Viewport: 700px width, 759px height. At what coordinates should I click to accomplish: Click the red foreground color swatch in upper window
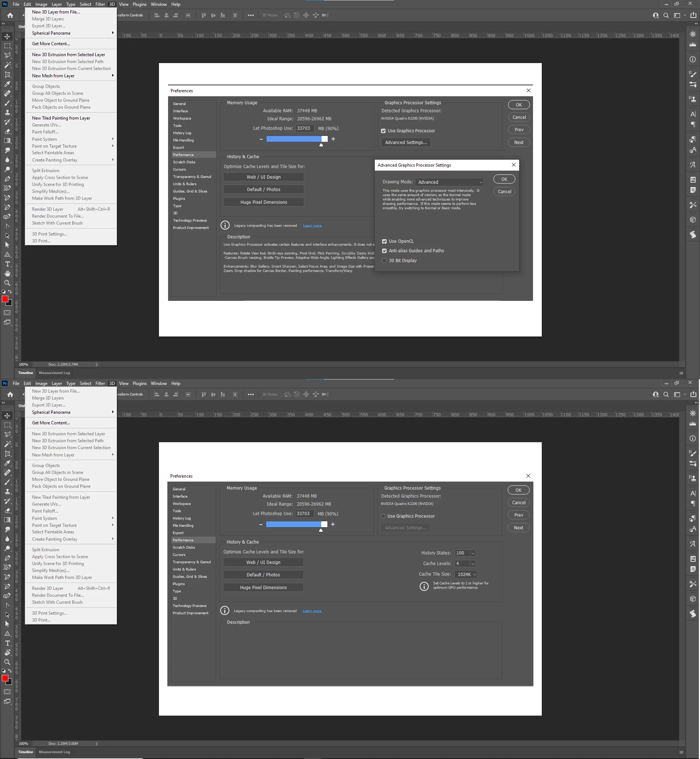pyautogui.click(x=5, y=299)
